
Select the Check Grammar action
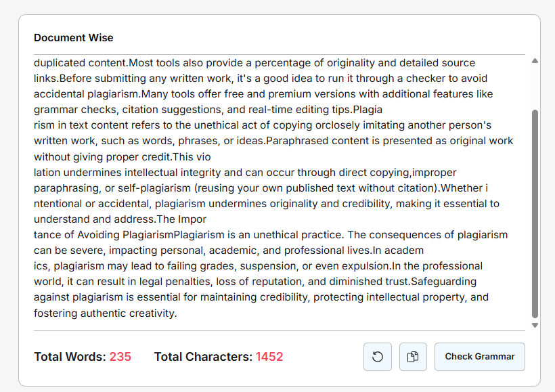point(479,357)
